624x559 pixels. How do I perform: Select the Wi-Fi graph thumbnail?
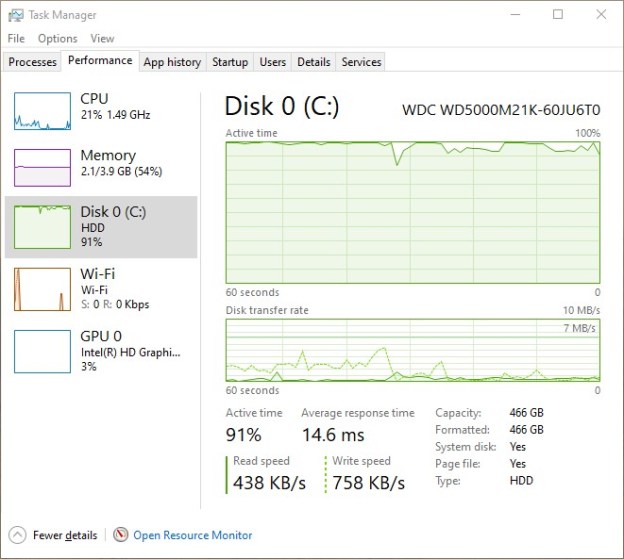pyautogui.click(x=42, y=288)
